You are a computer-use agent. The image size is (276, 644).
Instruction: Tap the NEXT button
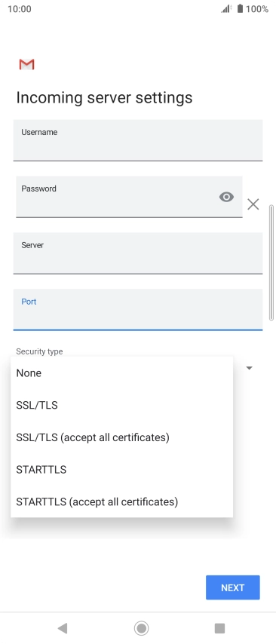point(233,587)
